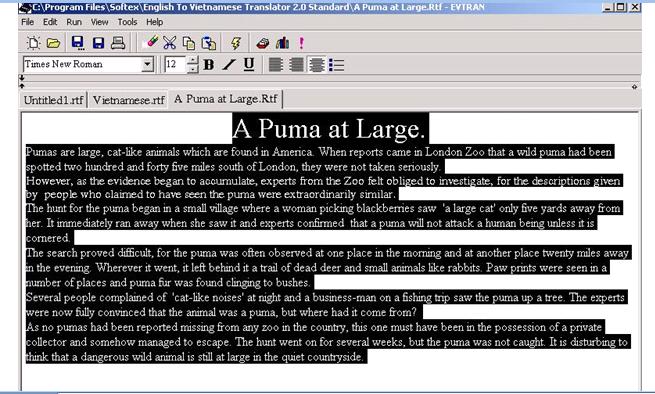Click the New document icon
The width and height of the screenshot is (655, 394).
[33, 43]
